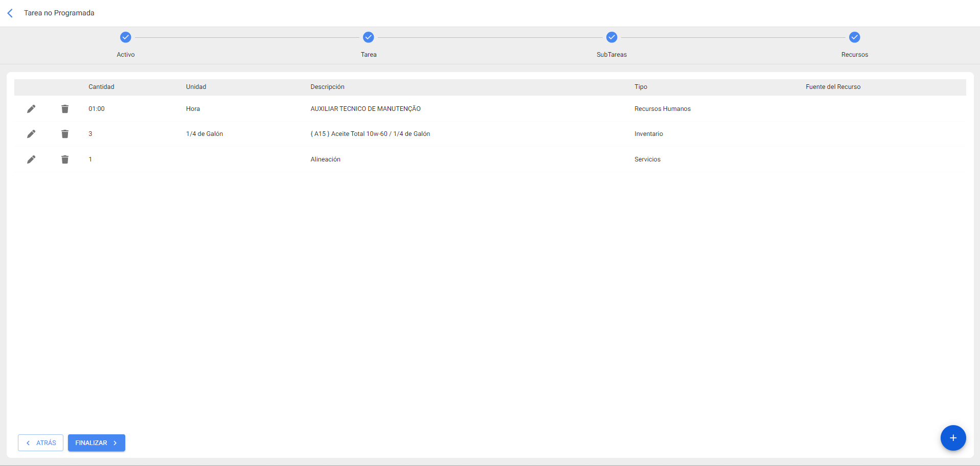Delete the Alineación service row
The height and width of the screenshot is (466, 980).
pyautogui.click(x=65, y=159)
